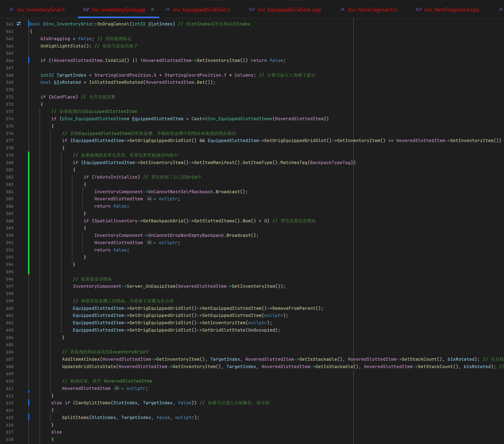Click line number 597 in the gutter
Screen dimensions: 504x444
pos(10,286)
